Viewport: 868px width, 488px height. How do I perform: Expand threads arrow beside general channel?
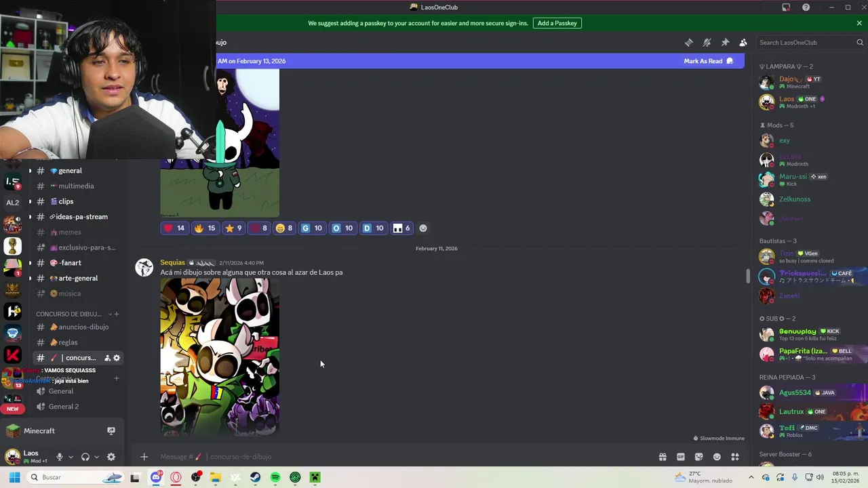(30, 171)
